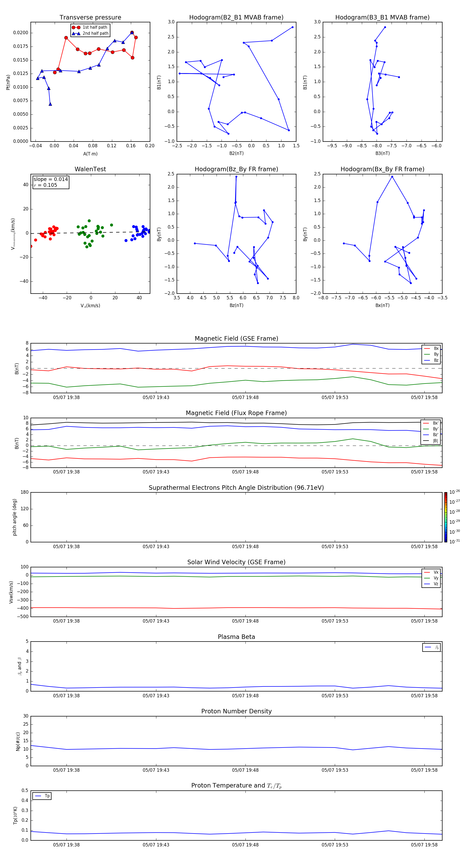Click the 10^-26 label on color scale
Screen dimensions: 473x868
[455, 492]
